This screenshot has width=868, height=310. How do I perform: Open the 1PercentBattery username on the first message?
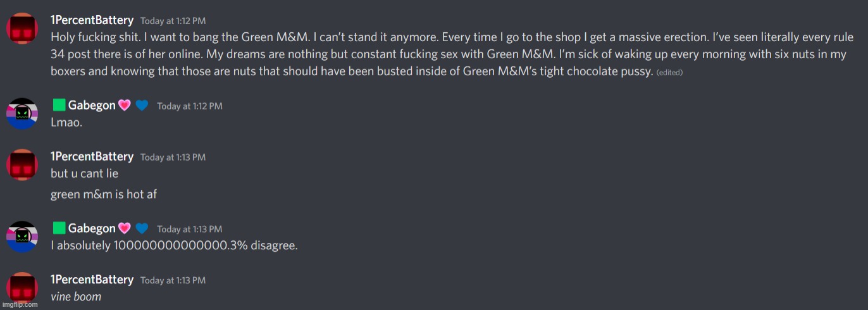tap(92, 21)
